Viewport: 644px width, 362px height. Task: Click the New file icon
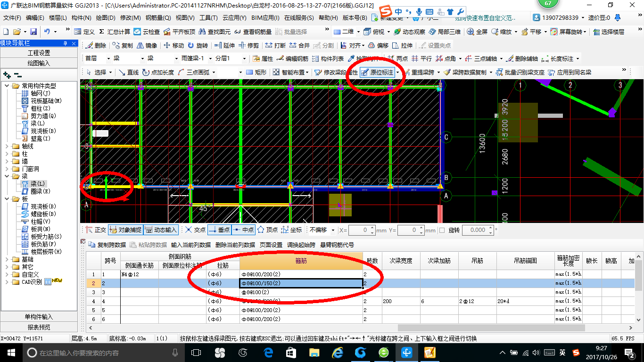coord(6,32)
